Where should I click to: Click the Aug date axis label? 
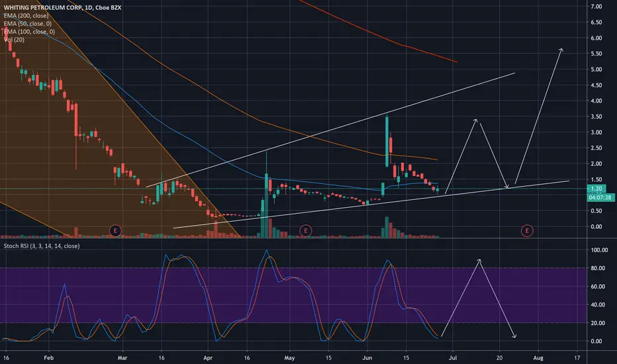(538, 357)
